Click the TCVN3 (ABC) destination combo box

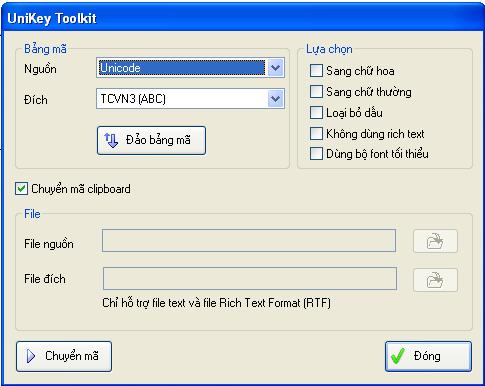coord(190,99)
